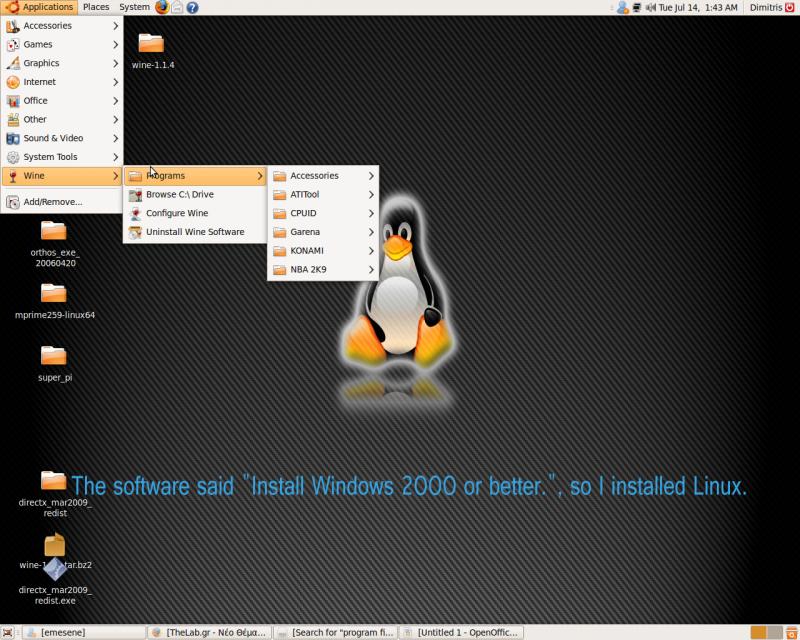The image size is (800, 640).
Task: Expand the Accessories submenu under Applications
Action: tap(62, 26)
